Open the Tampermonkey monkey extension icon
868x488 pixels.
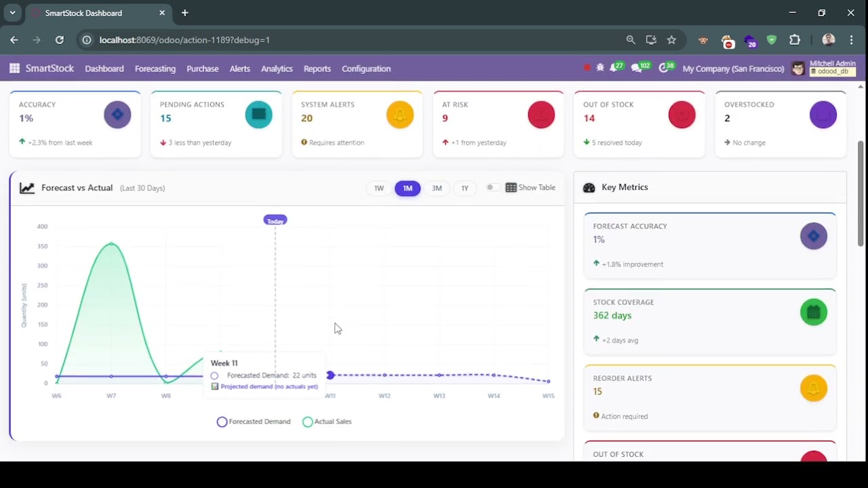pyautogui.click(x=703, y=41)
